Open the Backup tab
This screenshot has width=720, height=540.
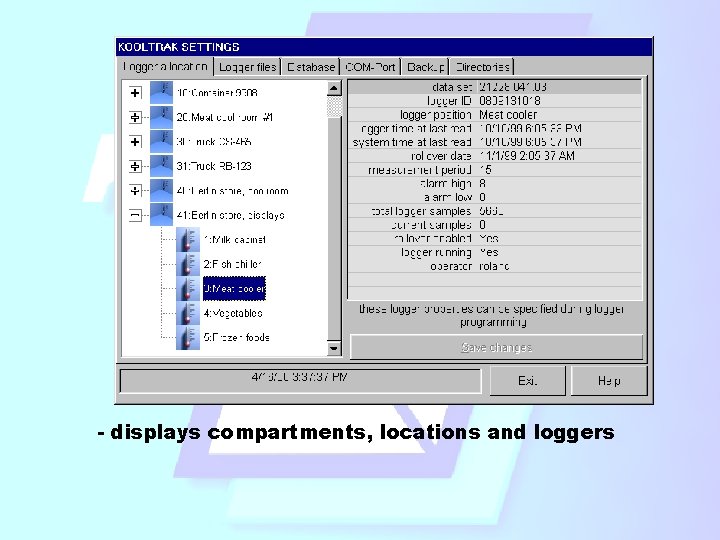pos(425,67)
